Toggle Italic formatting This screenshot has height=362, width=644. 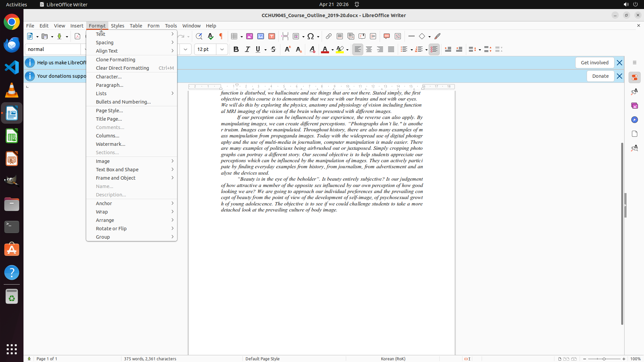click(x=247, y=49)
